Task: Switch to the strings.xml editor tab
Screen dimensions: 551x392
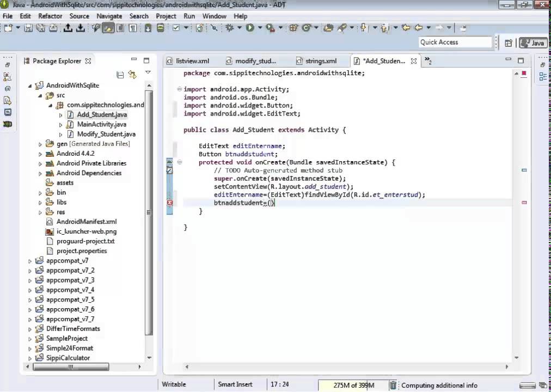Action: pos(321,61)
